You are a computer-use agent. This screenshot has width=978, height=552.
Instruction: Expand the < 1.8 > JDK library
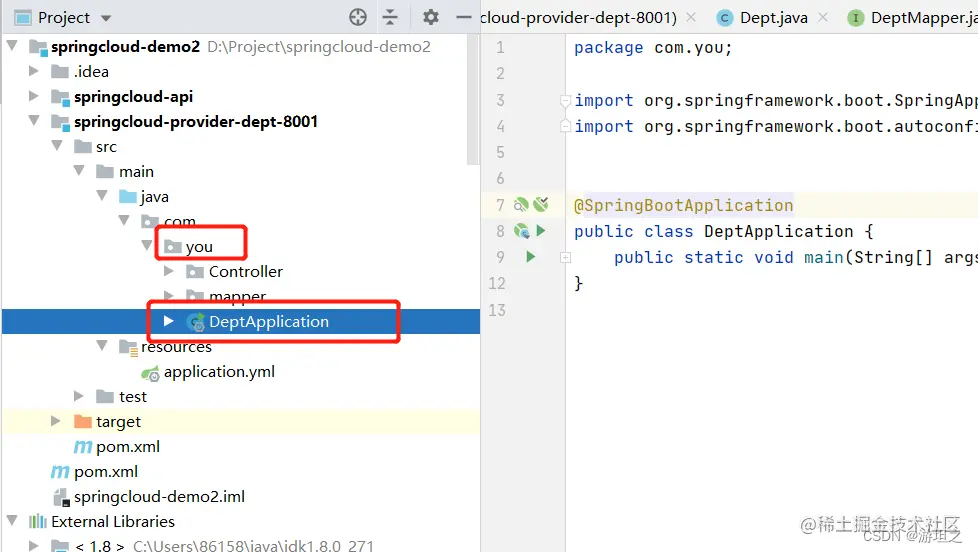(34, 546)
